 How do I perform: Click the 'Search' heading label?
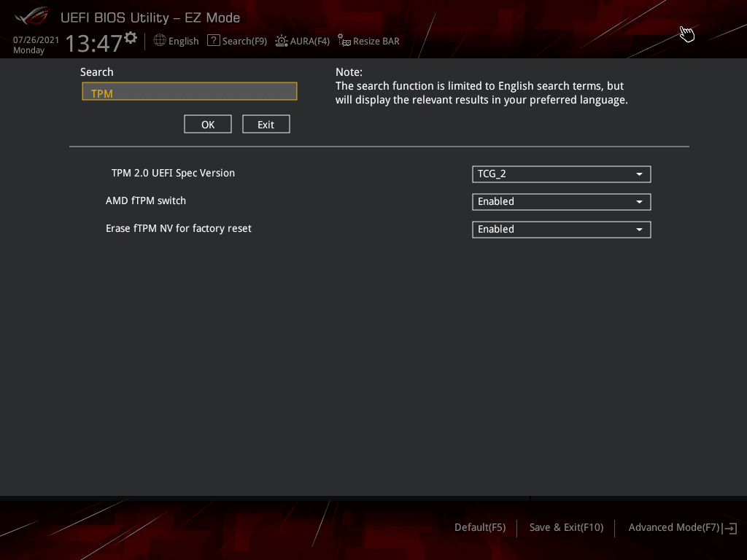tap(97, 72)
